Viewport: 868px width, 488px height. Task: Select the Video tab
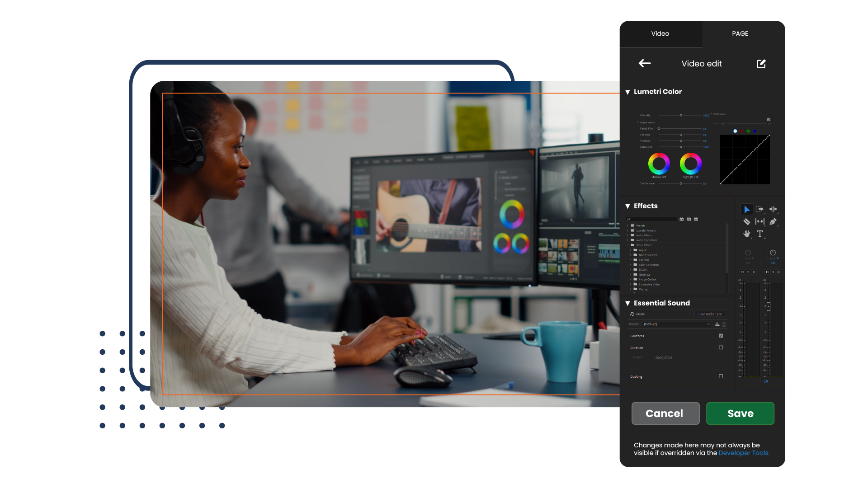(660, 33)
